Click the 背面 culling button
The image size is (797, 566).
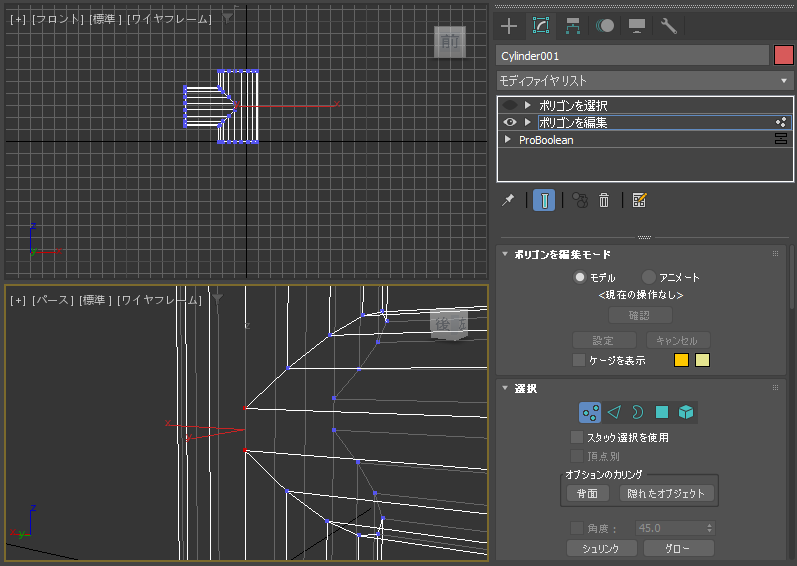(x=588, y=493)
